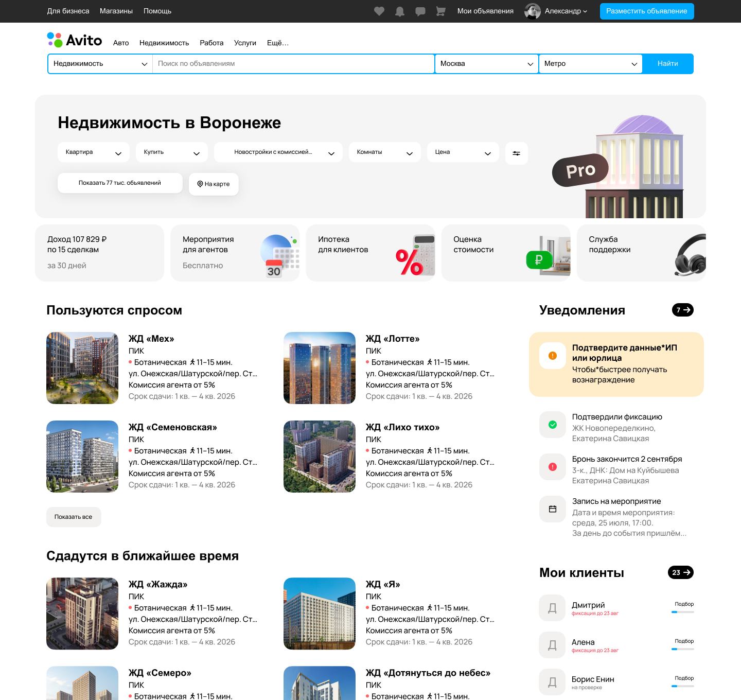The image size is (741, 700).
Task: Open the Метро station dropdown
Action: (x=590, y=64)
